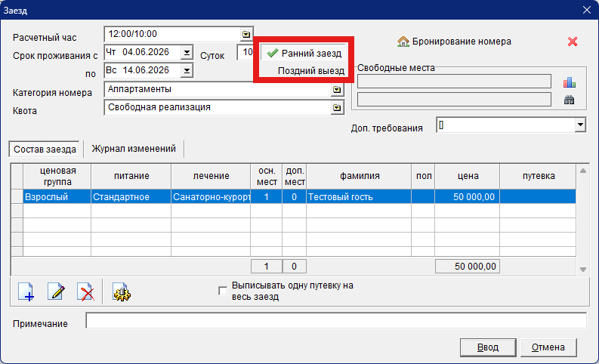Click the table scrollbar down arrow
The width and height of the screenshot is (599, 364).
[x=583, y=270]
